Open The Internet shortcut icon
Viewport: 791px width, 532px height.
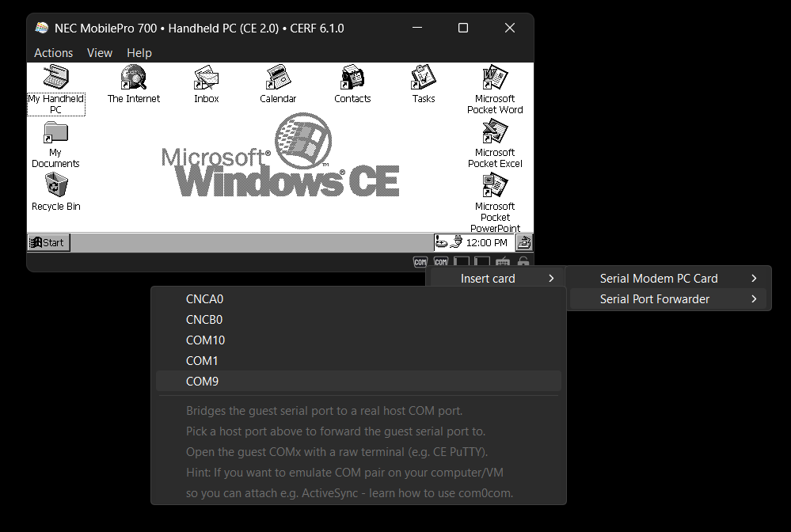click(133, 78)
